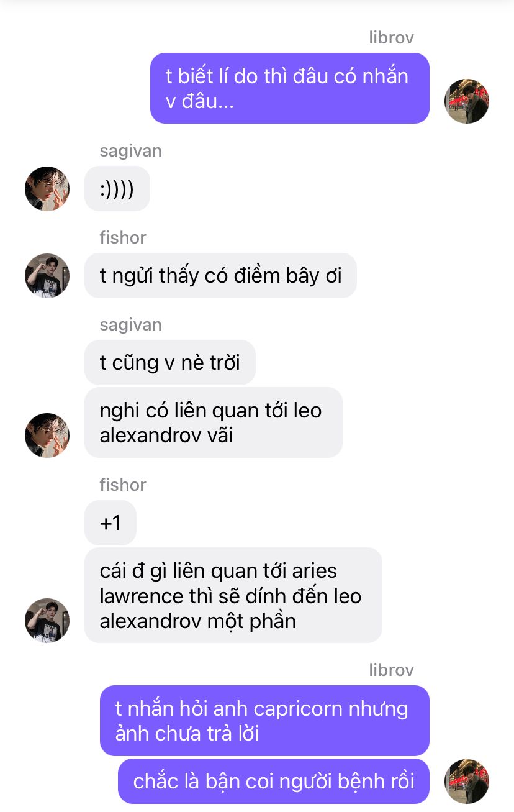
Task: Tap 'fishor' name above the '+1' message
Action: (x=123, y=485)
